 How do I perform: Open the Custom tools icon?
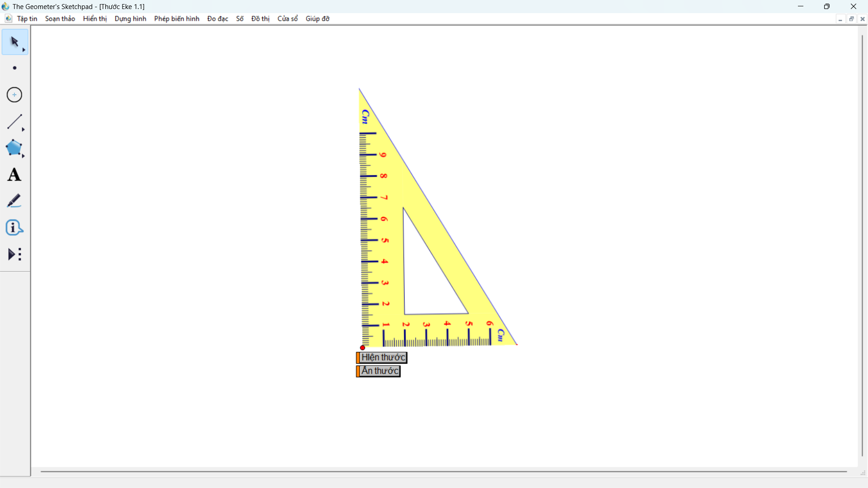click(14, 254)
